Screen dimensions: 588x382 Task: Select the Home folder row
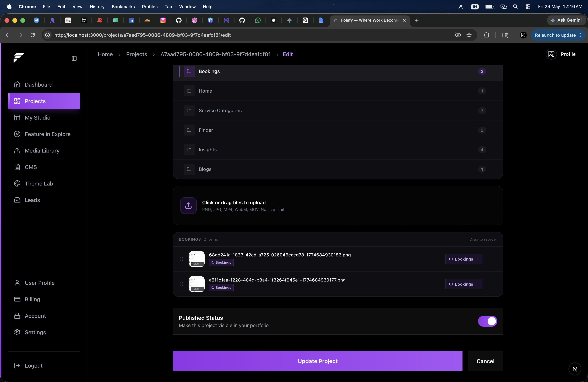(x=338, y=91)
